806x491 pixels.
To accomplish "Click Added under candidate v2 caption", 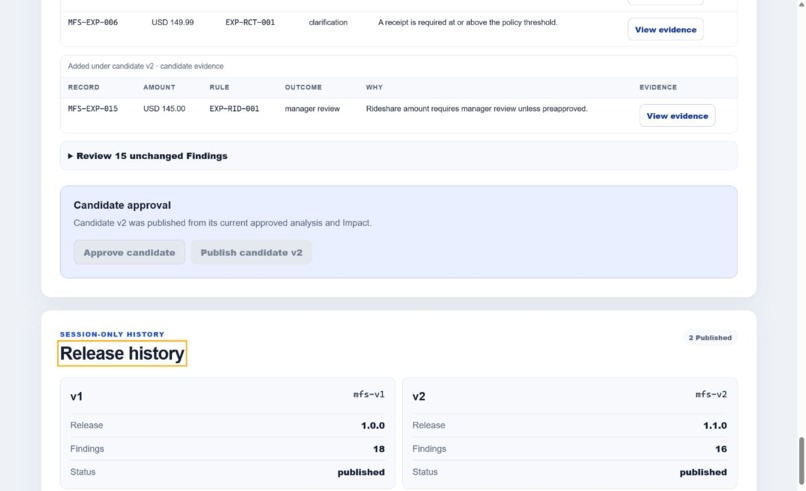I will click(145, 66).
